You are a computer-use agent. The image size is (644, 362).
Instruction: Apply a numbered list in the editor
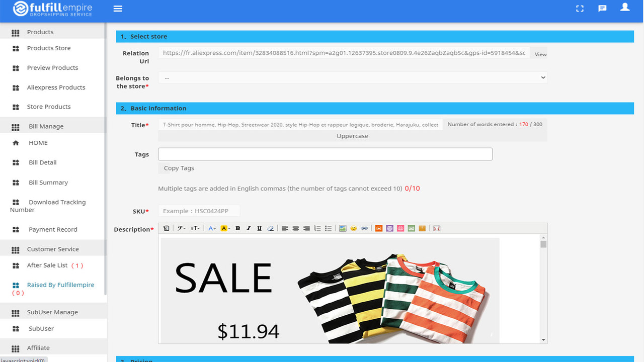click(317, 228)
